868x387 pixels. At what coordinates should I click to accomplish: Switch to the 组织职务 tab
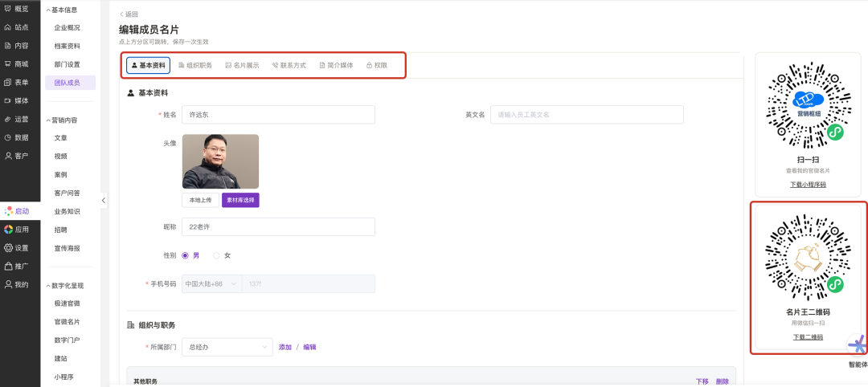click(x=195, y=65)
